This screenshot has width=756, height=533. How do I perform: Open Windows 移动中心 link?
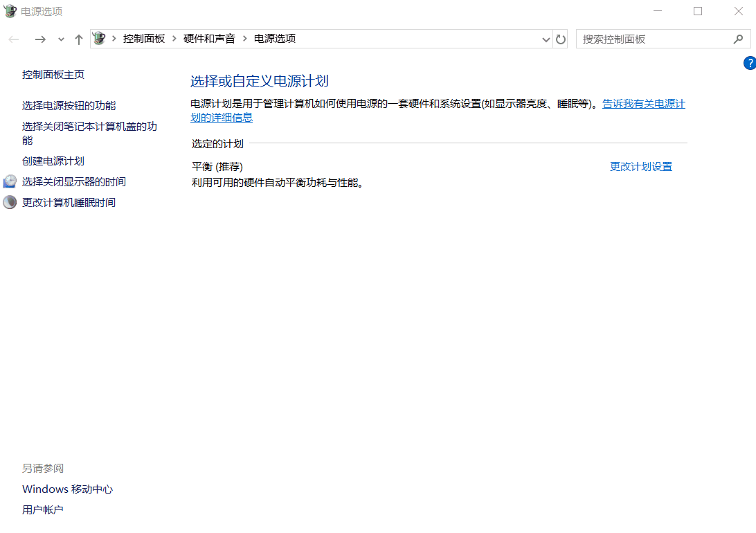coord(67,489)
